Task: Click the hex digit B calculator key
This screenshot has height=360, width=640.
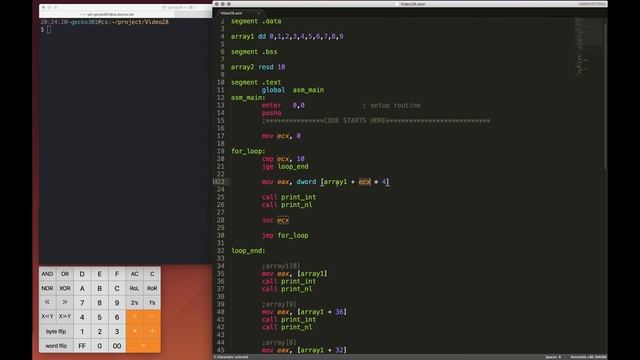Action: (x=100, y=288)
